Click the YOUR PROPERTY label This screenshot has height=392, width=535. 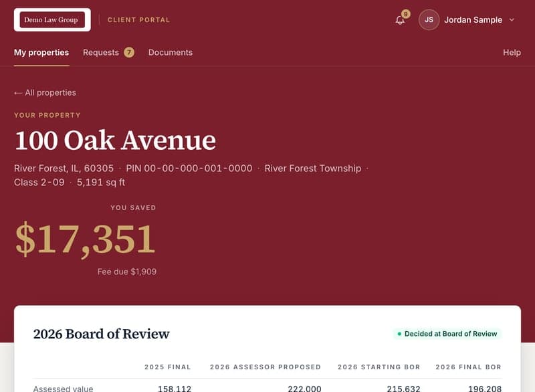(x=47, y=115)
